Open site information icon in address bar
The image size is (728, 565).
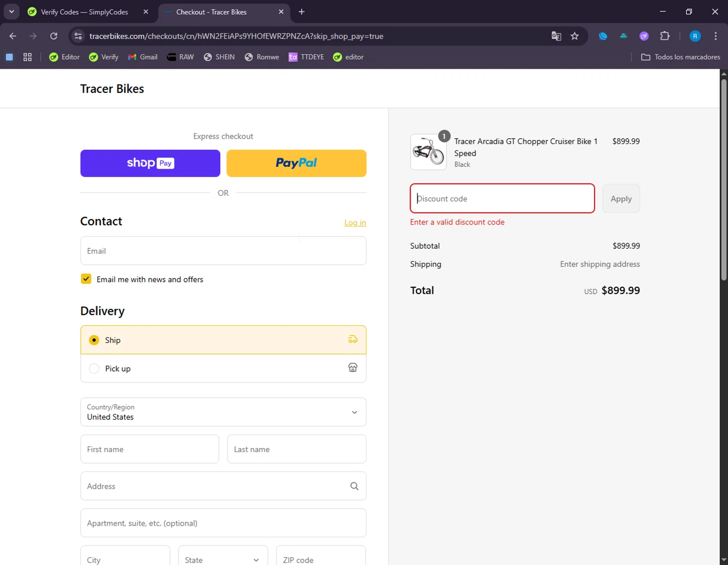78,36
